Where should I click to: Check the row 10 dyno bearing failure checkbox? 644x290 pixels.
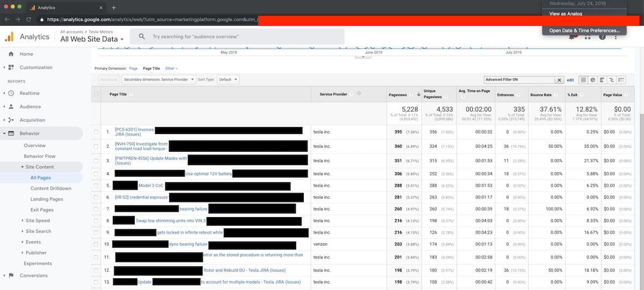click(96, 244)
